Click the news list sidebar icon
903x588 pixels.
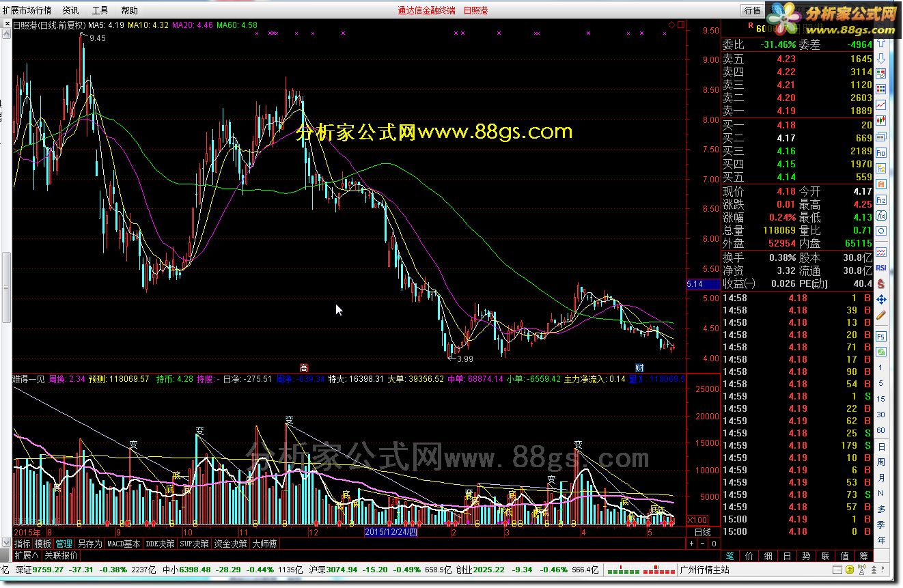(881, 137)
